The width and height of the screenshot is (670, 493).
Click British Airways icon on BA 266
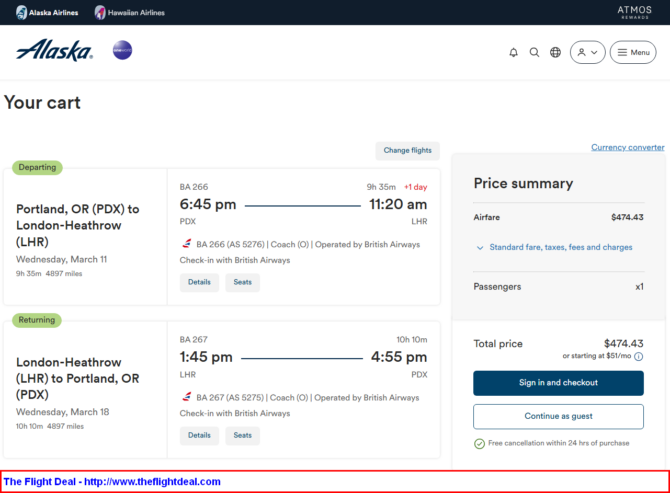(186, 244)
